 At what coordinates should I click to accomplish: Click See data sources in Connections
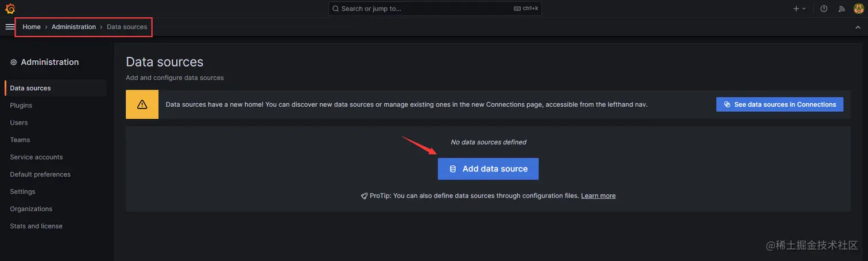(780, 104)
